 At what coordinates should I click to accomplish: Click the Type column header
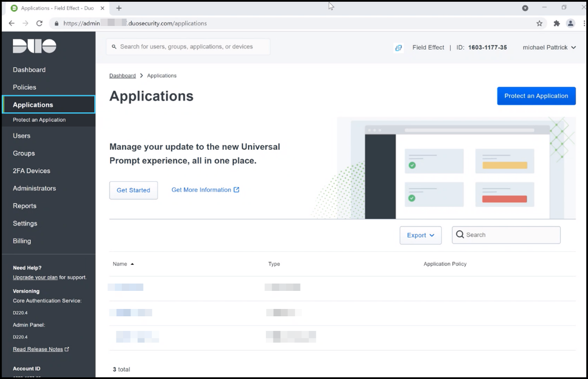click(274, 264)
